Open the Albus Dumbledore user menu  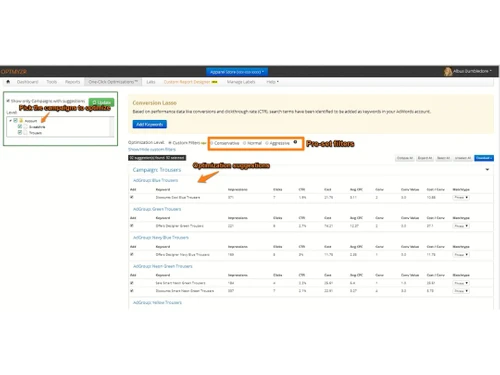click(x=472, y=71)
